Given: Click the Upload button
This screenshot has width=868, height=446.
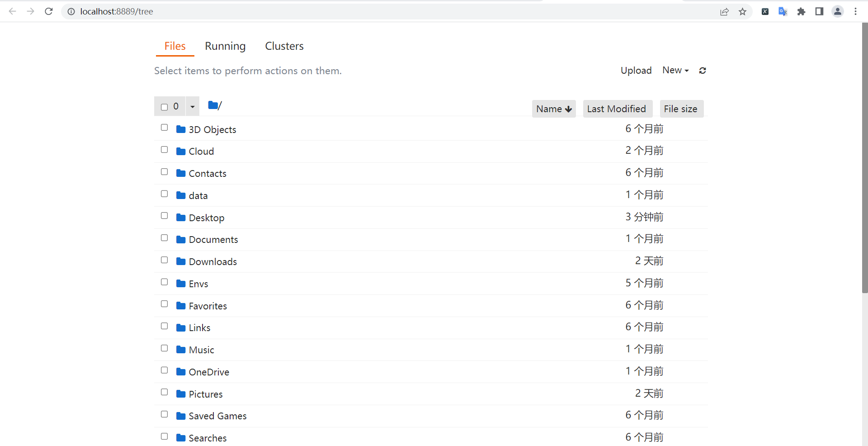Looking at the screenshot, I should [x=636, y=71].
